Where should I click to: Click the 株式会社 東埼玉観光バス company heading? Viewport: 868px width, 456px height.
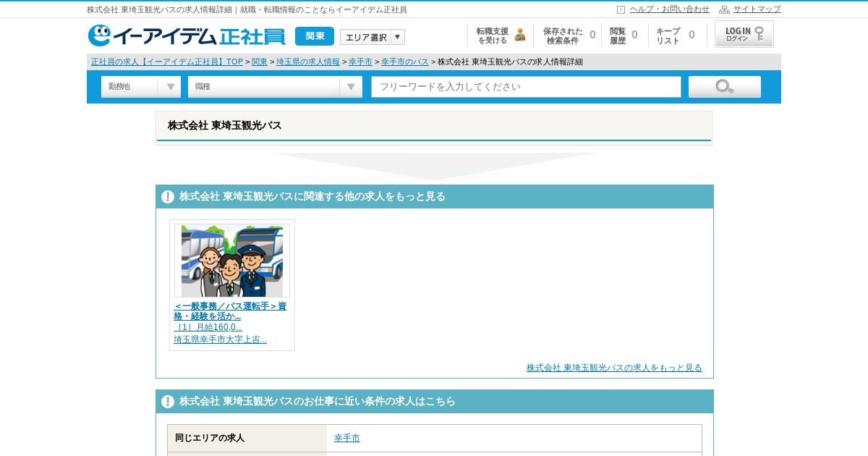(x=225, y=125)
